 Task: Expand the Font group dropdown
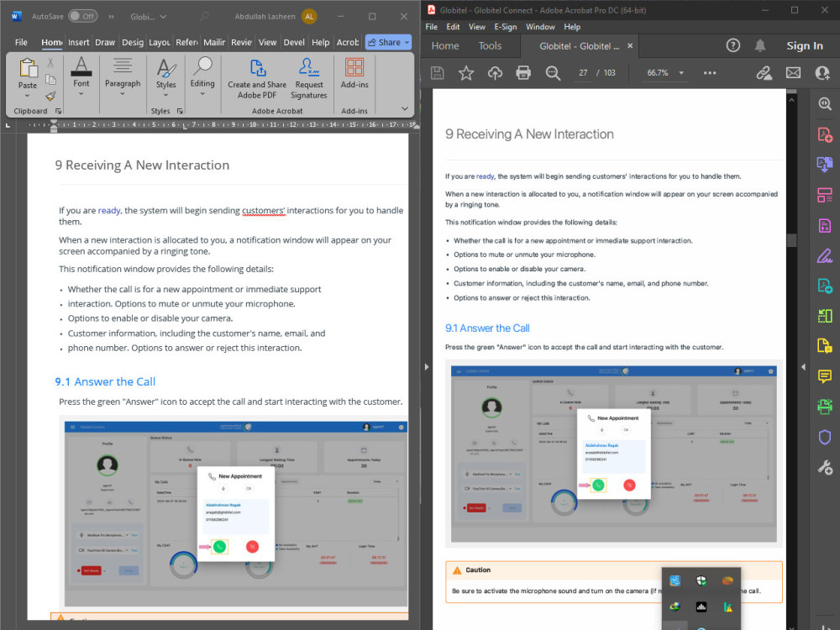click(x=81, y=94)
